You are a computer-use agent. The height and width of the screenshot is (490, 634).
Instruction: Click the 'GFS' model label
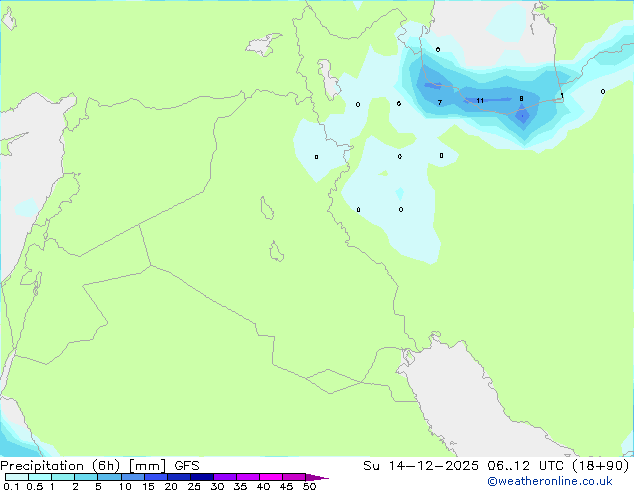pyautogui.click(x=187, y=466)
